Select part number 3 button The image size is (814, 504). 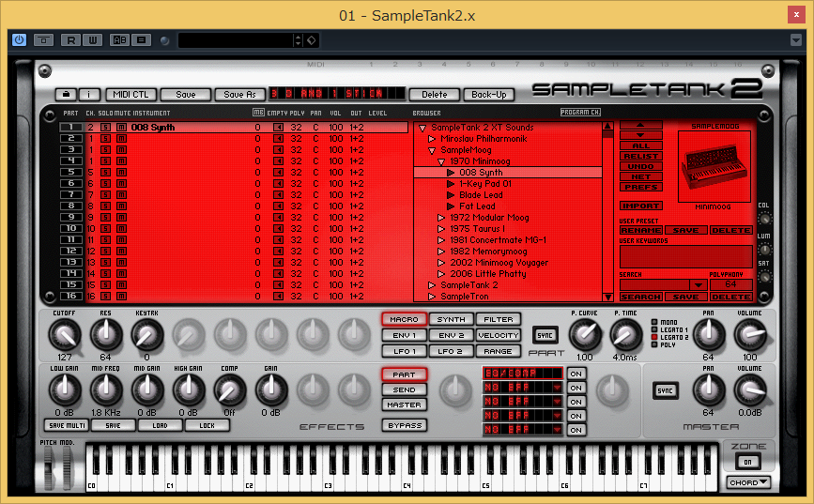coord(71,149)
